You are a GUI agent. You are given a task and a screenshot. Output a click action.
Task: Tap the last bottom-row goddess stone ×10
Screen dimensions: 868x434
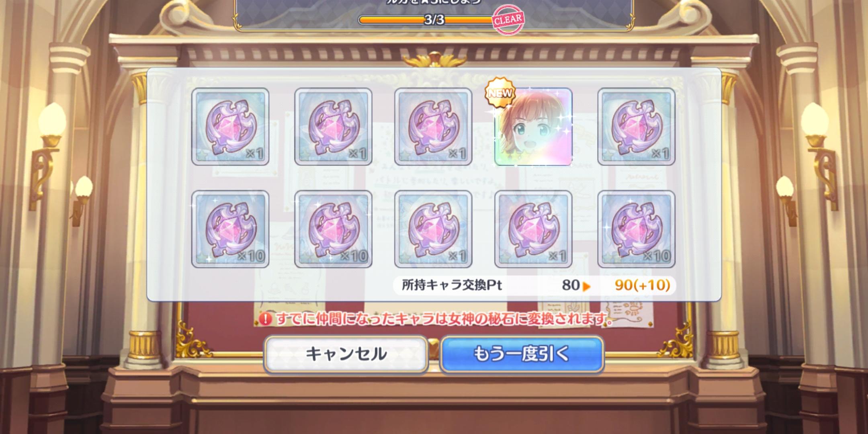pos(636,229)
